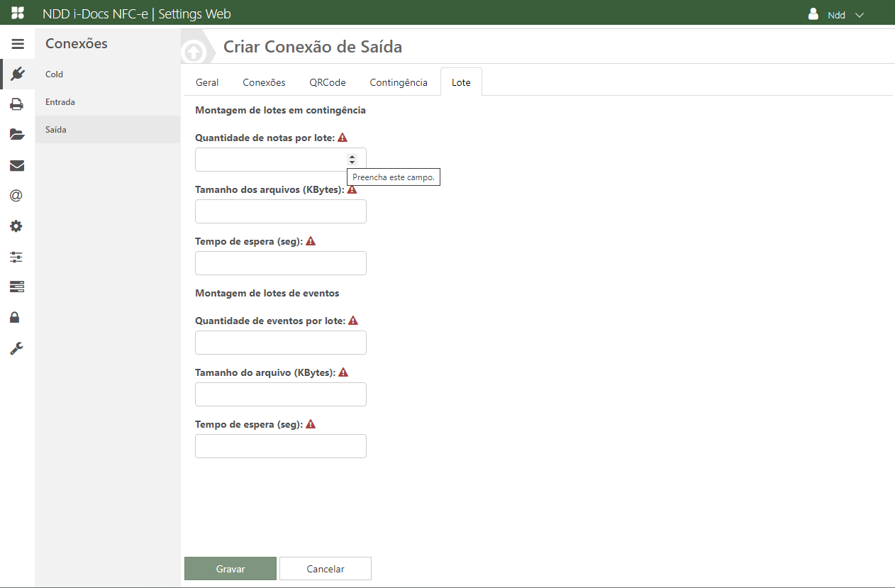895x588 pixels.
Task: Open the envelope mail sidebar icon
Action: 16,165
